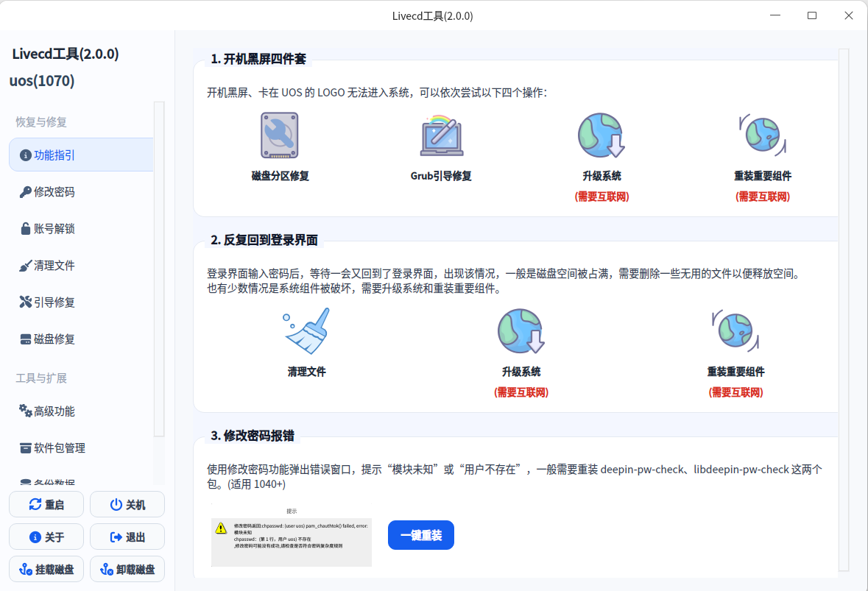The image size is (868, 591).
Task: Click the 重启 restart button
Action: 46,504
